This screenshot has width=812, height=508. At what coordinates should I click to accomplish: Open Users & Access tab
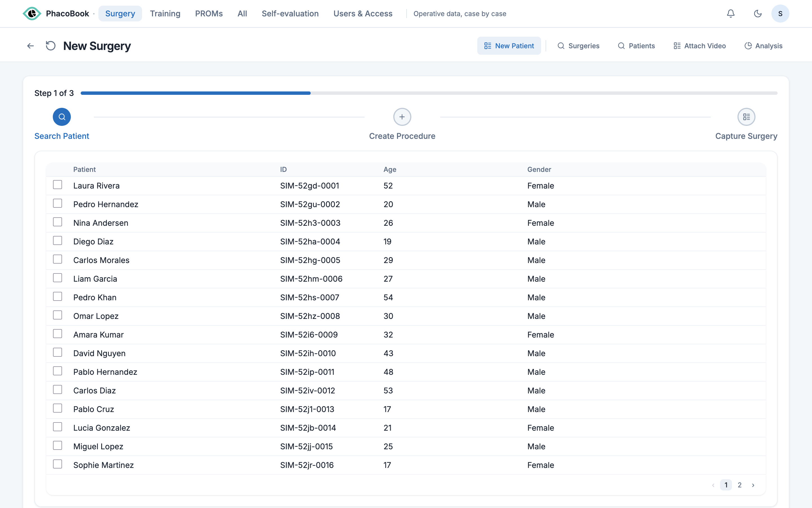[363, 14]
